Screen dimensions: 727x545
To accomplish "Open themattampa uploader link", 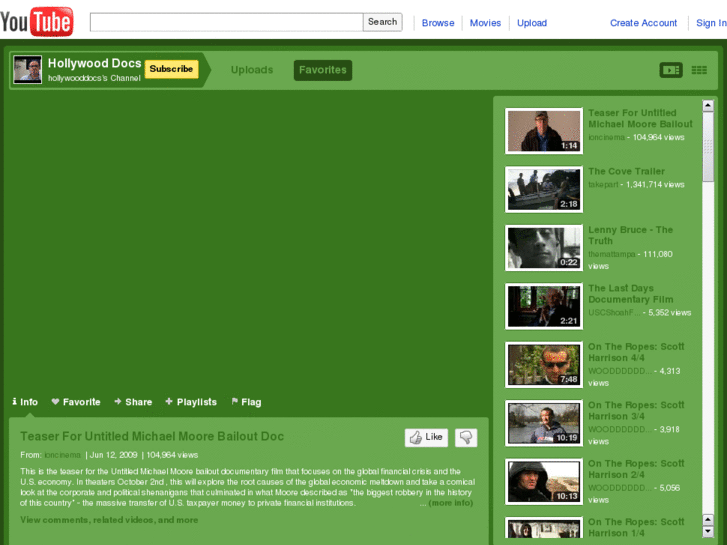I will pyautogui.click(x=612, y=254).
